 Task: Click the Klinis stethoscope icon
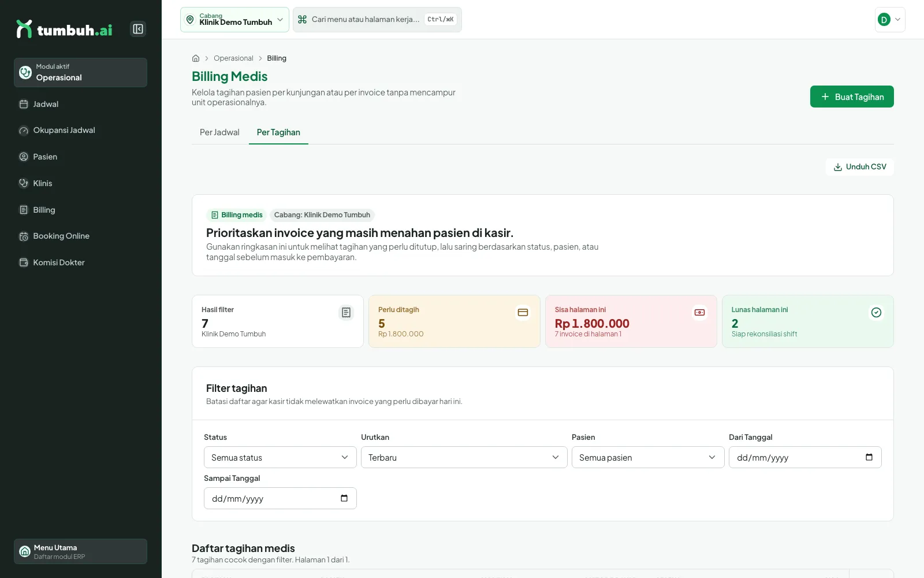[24, 183]
